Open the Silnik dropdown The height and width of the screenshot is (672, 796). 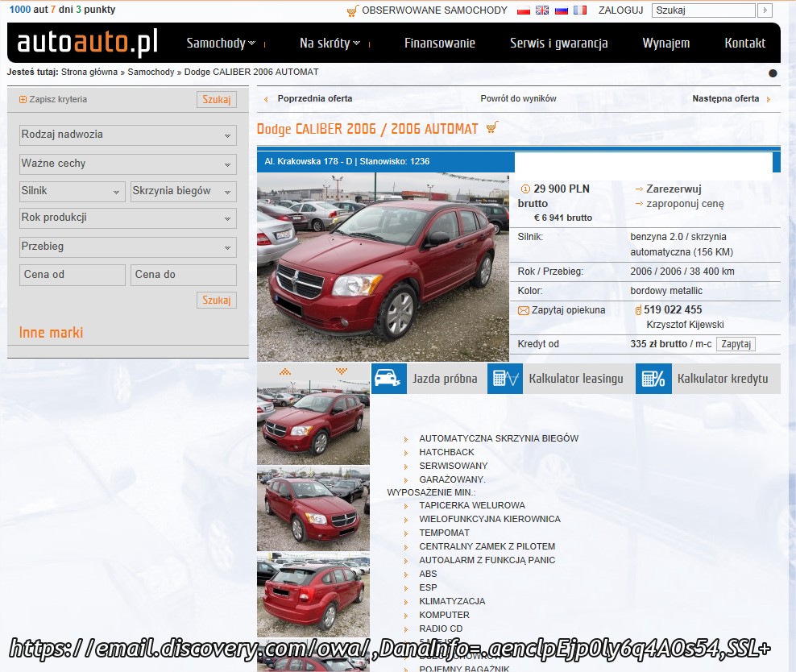72,191
